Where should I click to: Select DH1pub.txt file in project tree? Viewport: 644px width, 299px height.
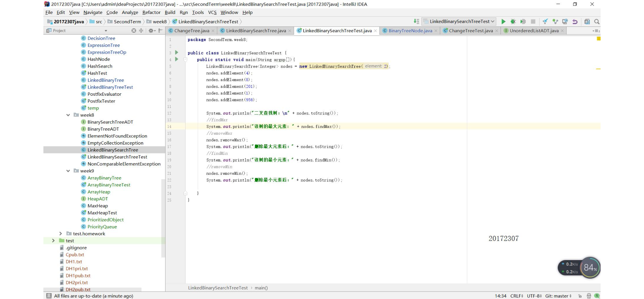click(x=78, y=276)
